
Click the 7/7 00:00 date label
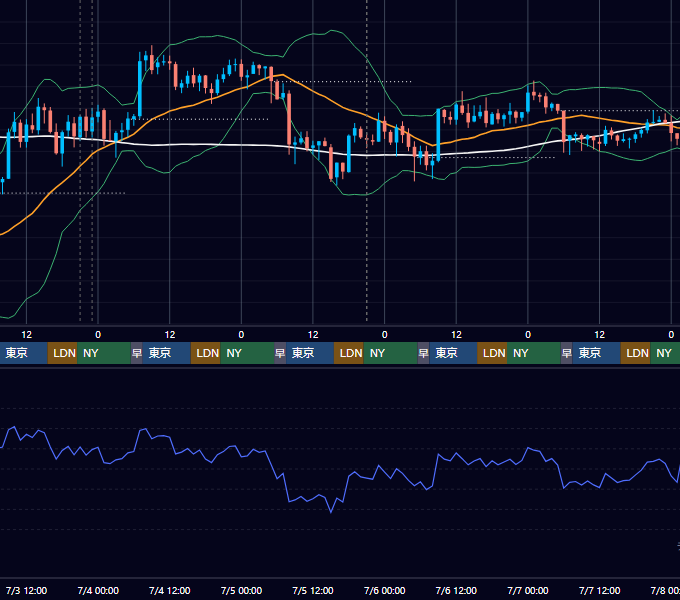pyautogui.click(x=528, y=591)
